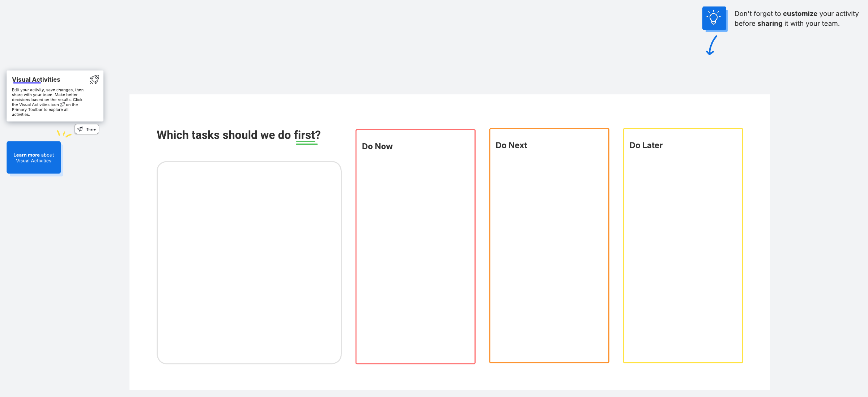This screenshot has width=868, height=397.
Task: Click the small inline rocket icon in description
Action: click(x=62, y=104)
